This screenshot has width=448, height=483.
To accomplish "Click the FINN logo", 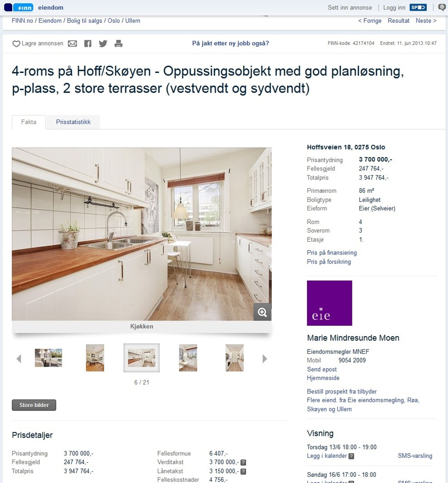I will point(19,8).
